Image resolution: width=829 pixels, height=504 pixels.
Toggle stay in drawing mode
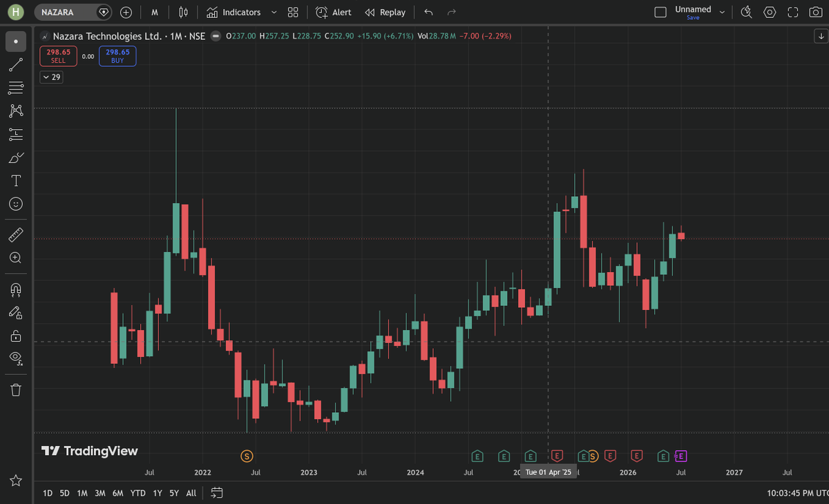[x=16, y=312]
